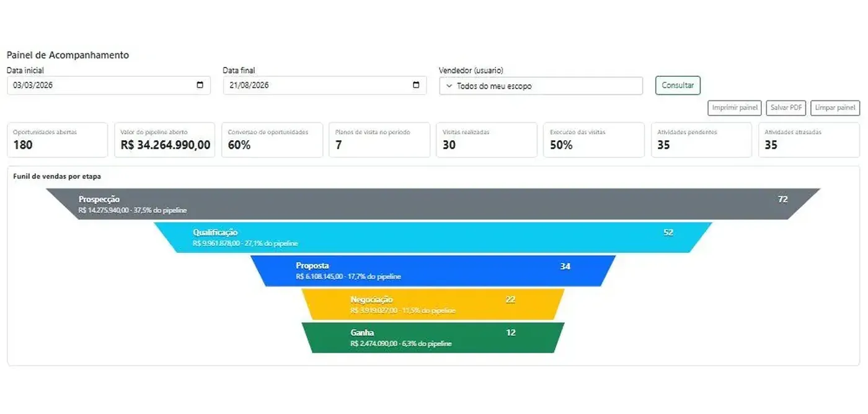Click the blue Proposta funnel stage
The width and height of the screenshot is (868, 414).
coord(433,271)
